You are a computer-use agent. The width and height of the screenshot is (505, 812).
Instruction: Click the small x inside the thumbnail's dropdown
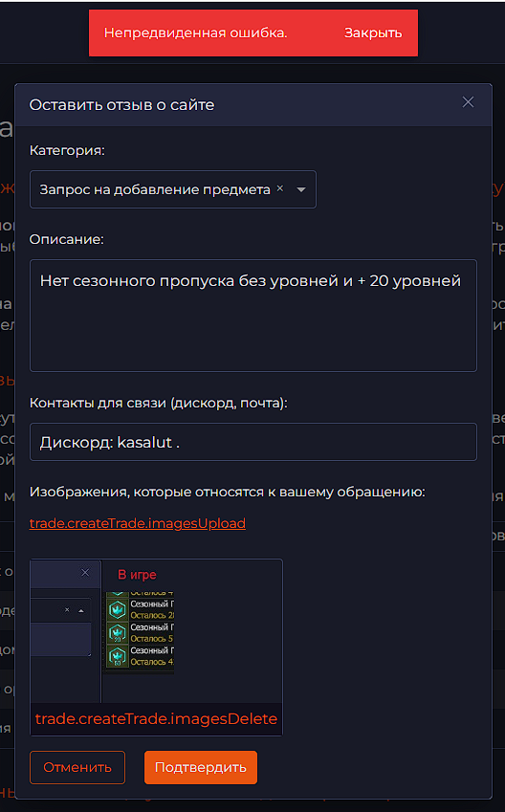tap(67, 610)
